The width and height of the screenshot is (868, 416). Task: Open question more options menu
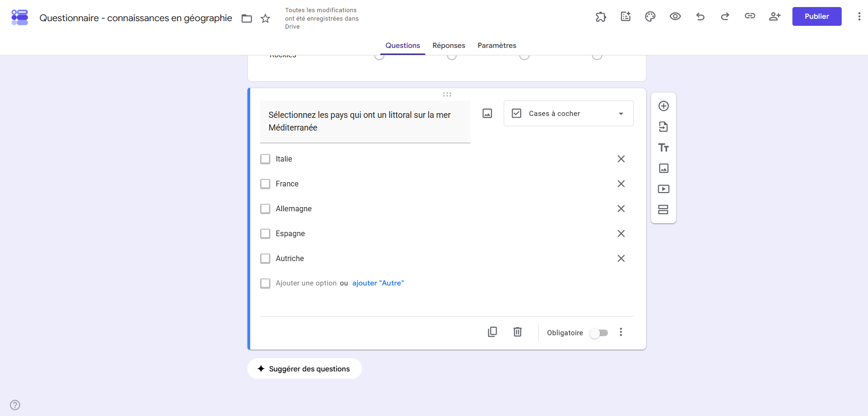coord(621,332)
